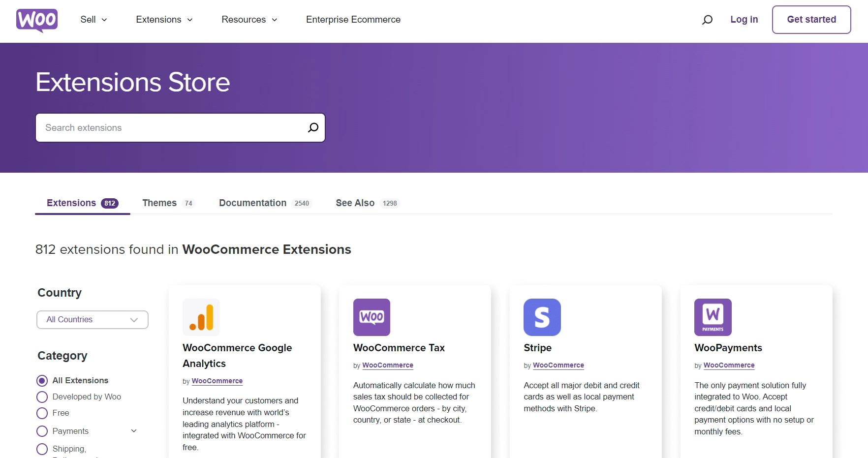Select the Stripe S icon
This screenshot has width=868, height=458.
pos(542,317)
